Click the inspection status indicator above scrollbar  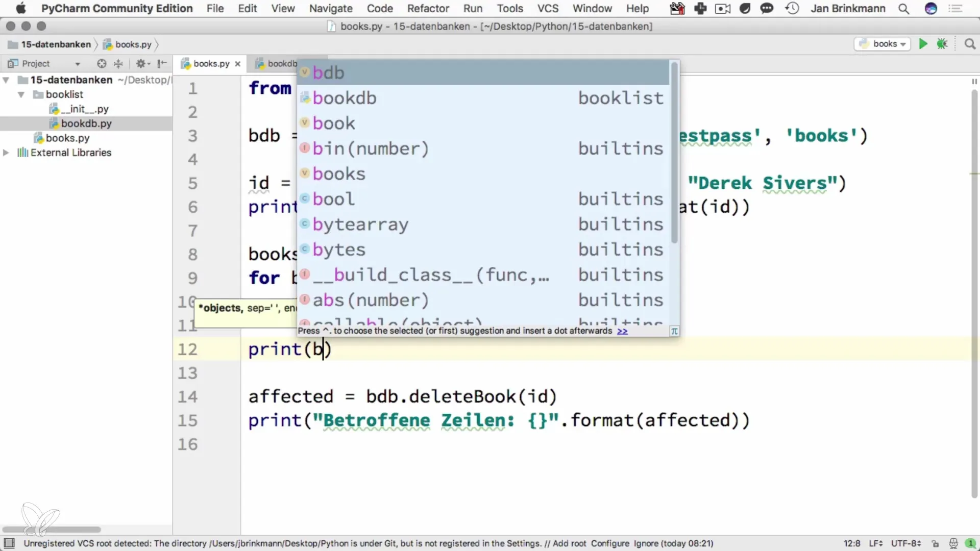click(974, 81)
